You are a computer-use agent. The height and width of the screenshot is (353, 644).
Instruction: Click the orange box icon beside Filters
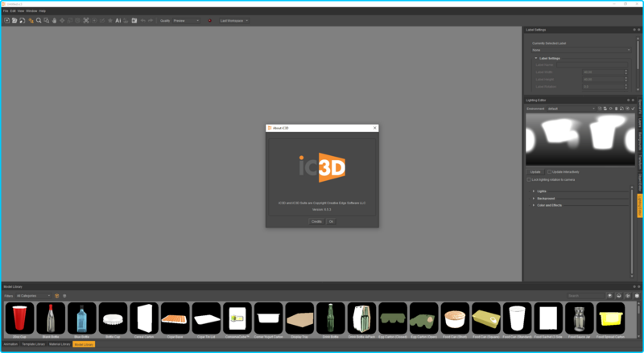(x=56, y=296)
